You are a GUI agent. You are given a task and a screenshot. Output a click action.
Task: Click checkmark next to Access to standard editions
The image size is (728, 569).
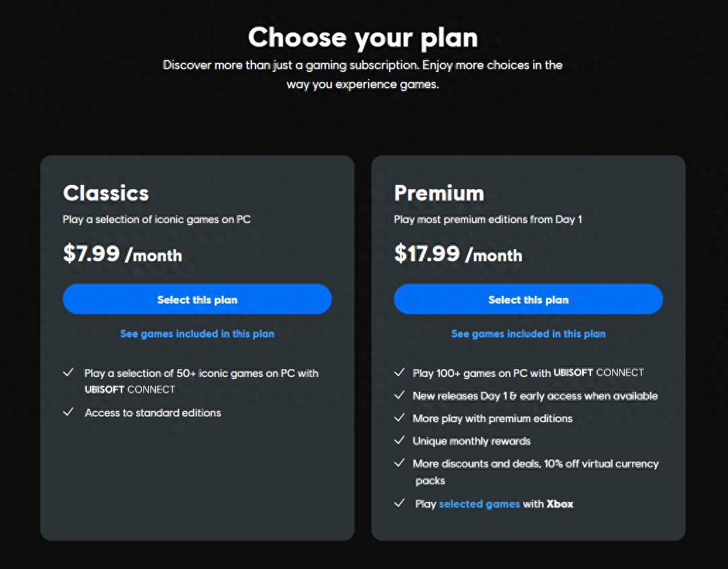click(68, 412)
